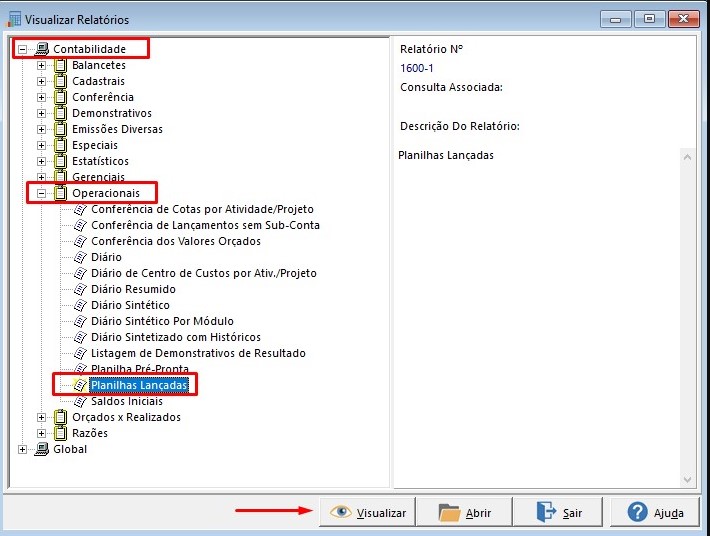Screen dimensions: 710x536
Task: Click report icon beside Conferência de Lançamentos sem Sub-Conta
Action: (80, 225)
